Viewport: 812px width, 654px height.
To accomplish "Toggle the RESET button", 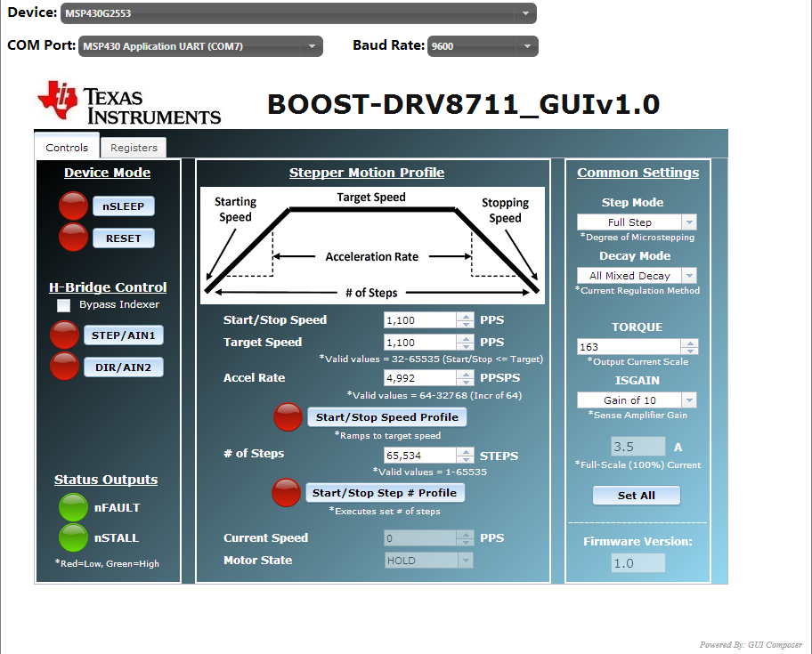I will pyautogui.click(x=123, y=238).
